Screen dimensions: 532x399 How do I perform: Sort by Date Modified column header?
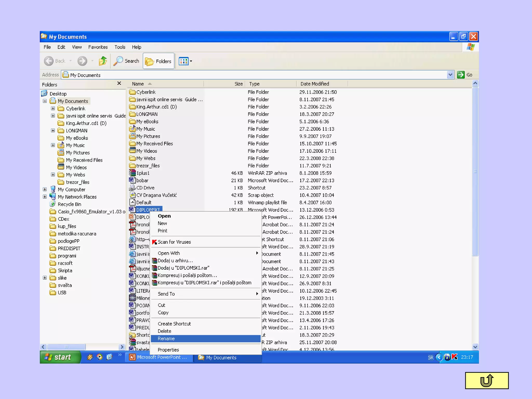point(315,84)
